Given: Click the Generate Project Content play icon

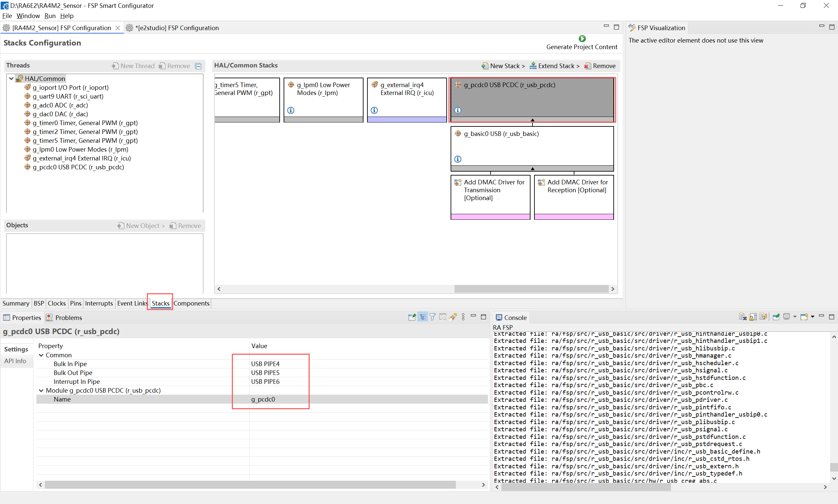Looking at the screenshot, I should pos(582,38).
